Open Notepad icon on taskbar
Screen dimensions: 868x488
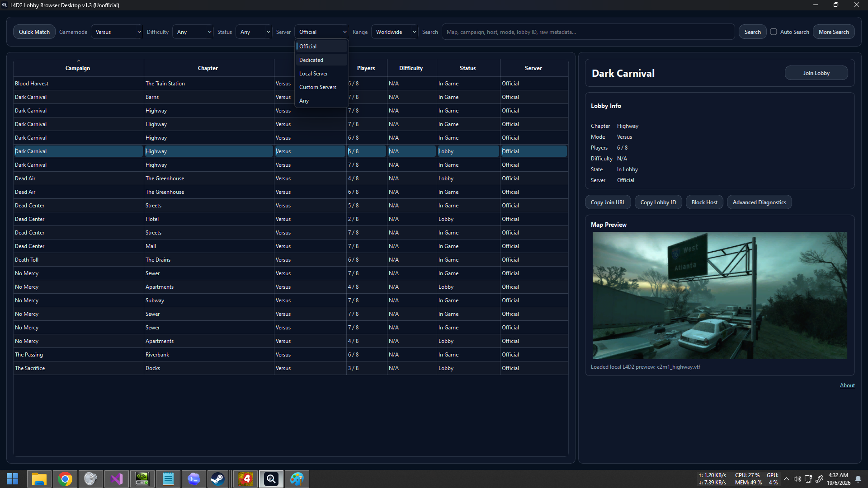tap(168, 479)
